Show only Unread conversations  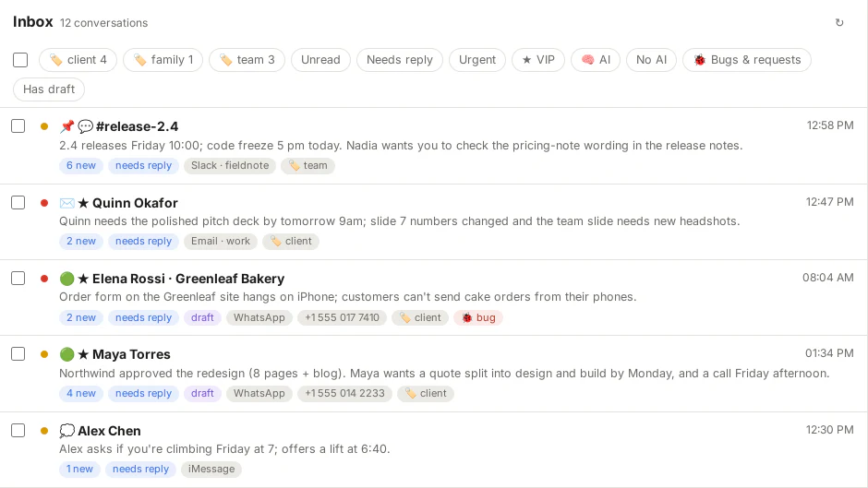pyautogui.click(x=320, y=60)
